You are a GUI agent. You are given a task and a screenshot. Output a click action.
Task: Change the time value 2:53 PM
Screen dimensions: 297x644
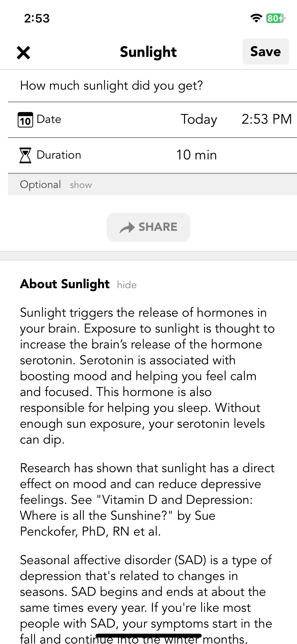[267, 119]
